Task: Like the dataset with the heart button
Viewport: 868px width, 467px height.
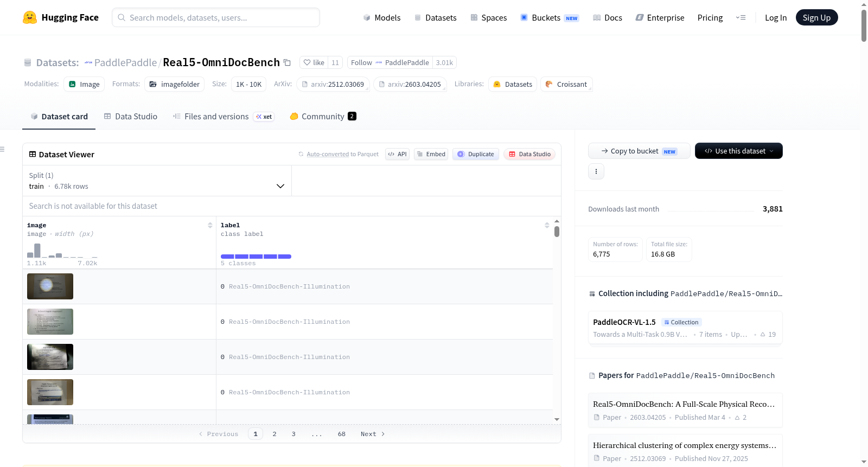Action: [x=314, y=62]
